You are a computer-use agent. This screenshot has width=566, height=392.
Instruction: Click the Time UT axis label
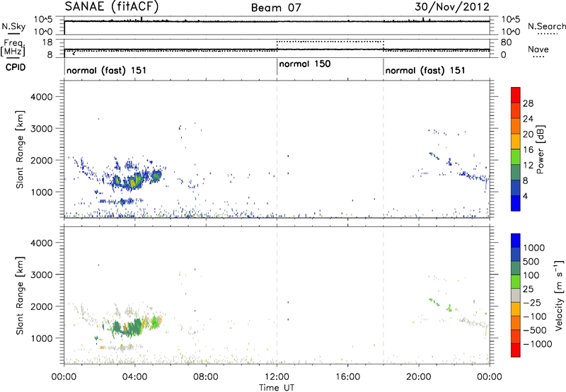277,388
